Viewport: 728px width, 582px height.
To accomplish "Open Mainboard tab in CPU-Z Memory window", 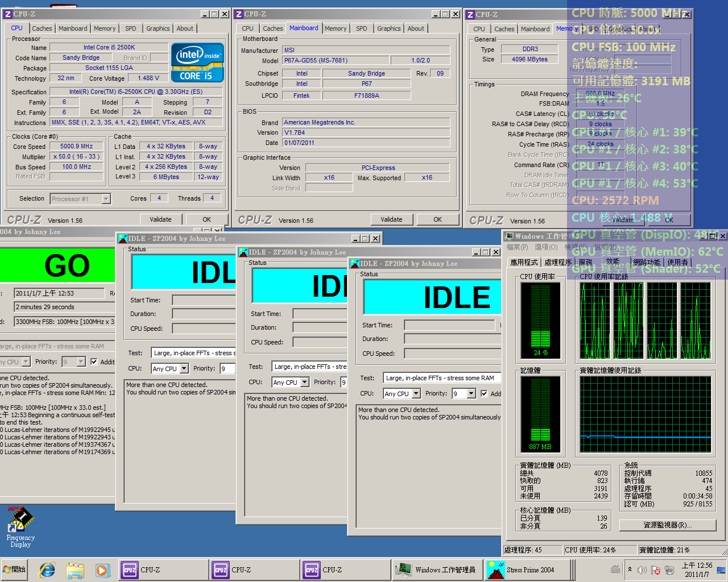I will (x=535, y=29).
